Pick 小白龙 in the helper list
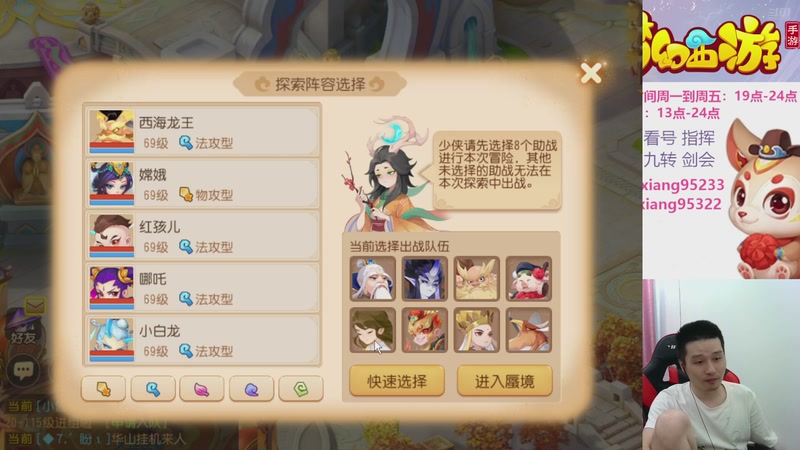The height and width of the screenshot is (450, 800). [203, 339]
